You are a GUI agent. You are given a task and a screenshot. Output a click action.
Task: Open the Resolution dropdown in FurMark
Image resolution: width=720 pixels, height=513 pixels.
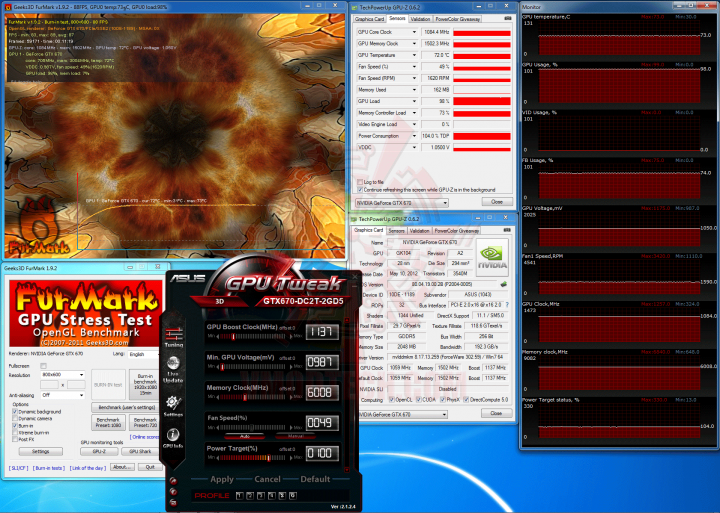63,375
